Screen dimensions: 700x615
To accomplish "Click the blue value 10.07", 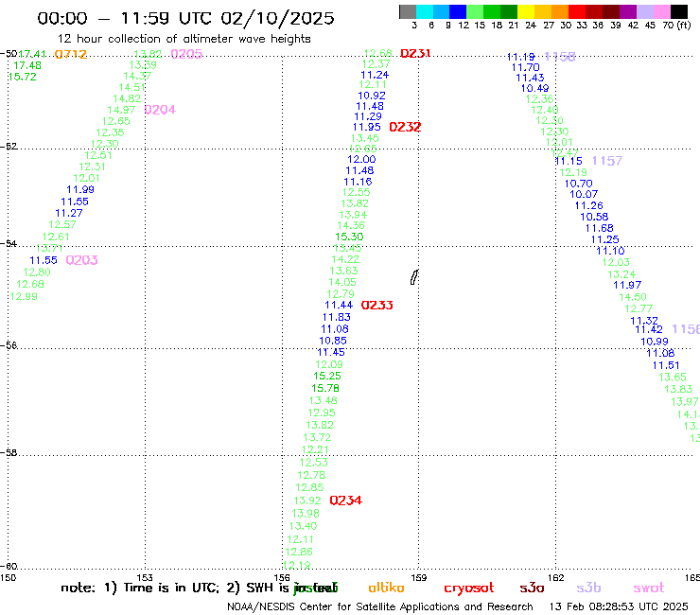I will [x=584, y=194].
